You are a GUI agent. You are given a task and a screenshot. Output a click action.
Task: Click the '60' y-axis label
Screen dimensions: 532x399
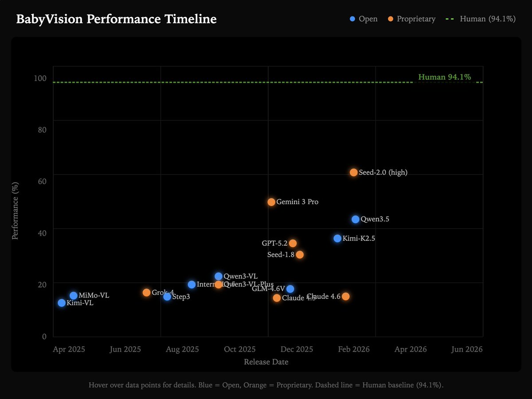[x=42, y=181]
